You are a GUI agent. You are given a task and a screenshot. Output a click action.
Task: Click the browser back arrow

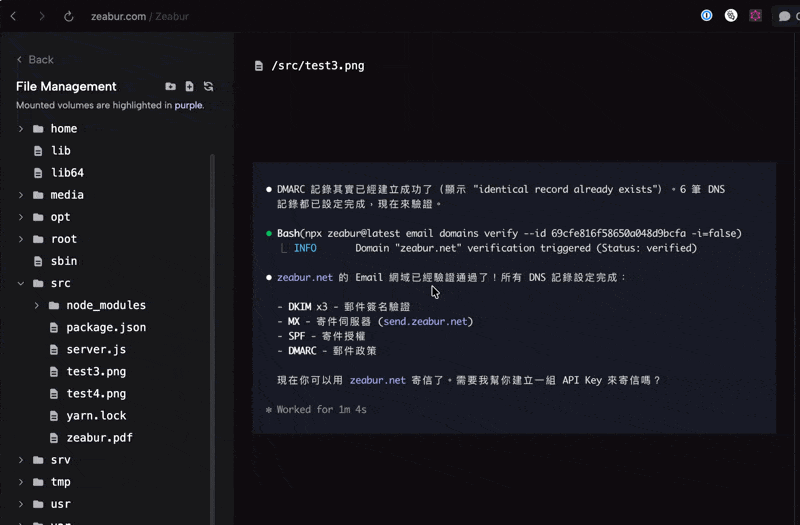coord(14,17)
